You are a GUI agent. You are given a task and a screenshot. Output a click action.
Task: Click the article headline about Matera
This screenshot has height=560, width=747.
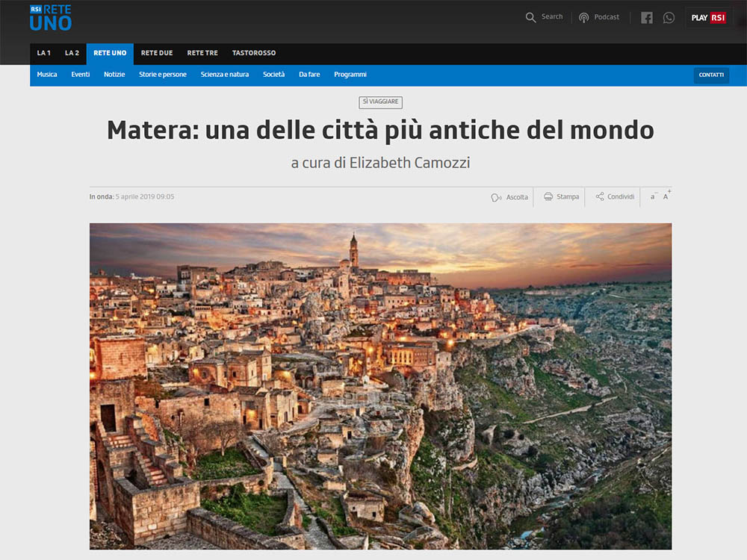[381, 130]
